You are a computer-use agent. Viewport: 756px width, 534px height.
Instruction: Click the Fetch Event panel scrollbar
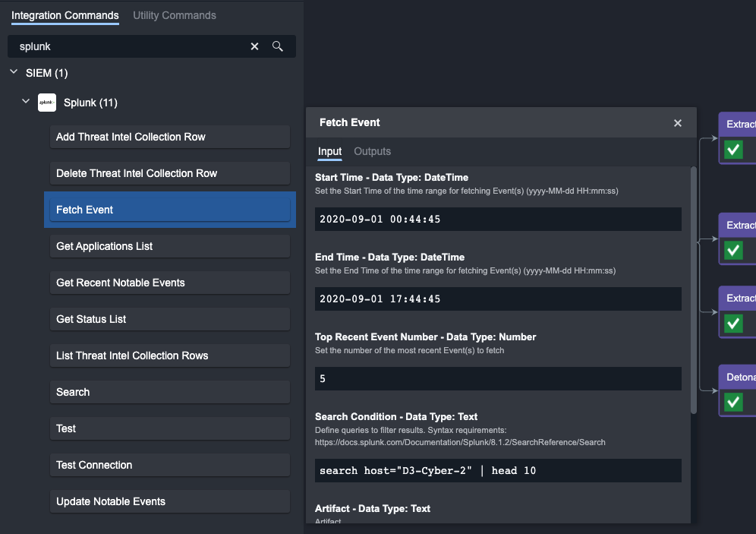[693, 289]
